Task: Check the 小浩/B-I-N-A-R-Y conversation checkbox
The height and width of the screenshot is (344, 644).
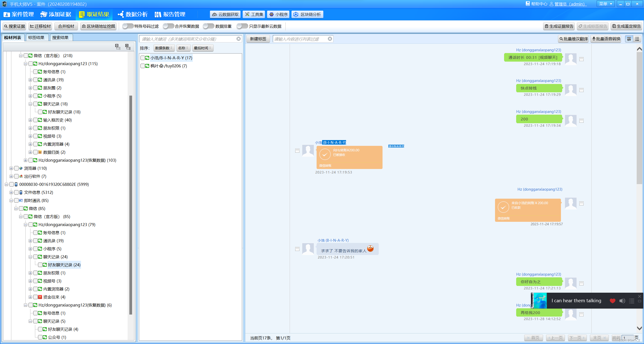Action: (143, 58)
